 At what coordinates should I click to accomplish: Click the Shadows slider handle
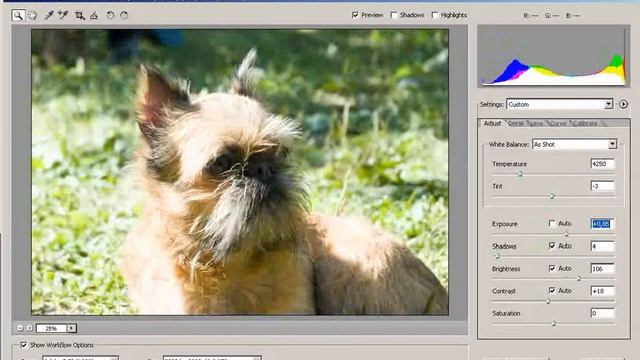(x=497, y=257)
